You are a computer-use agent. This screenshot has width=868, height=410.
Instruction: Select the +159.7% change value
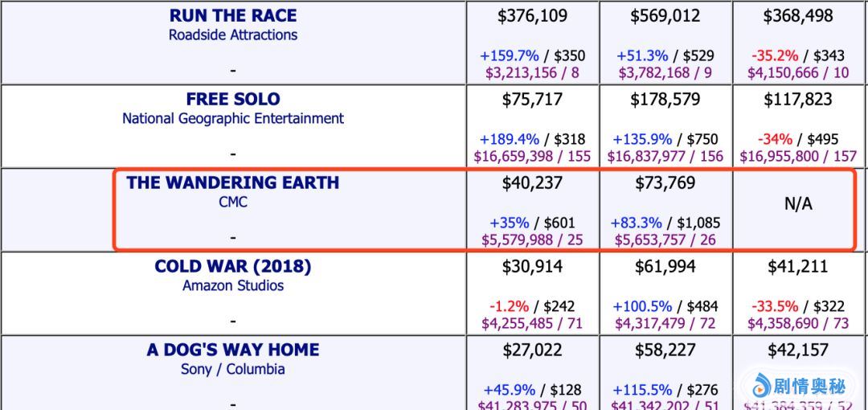pos(509,56)
